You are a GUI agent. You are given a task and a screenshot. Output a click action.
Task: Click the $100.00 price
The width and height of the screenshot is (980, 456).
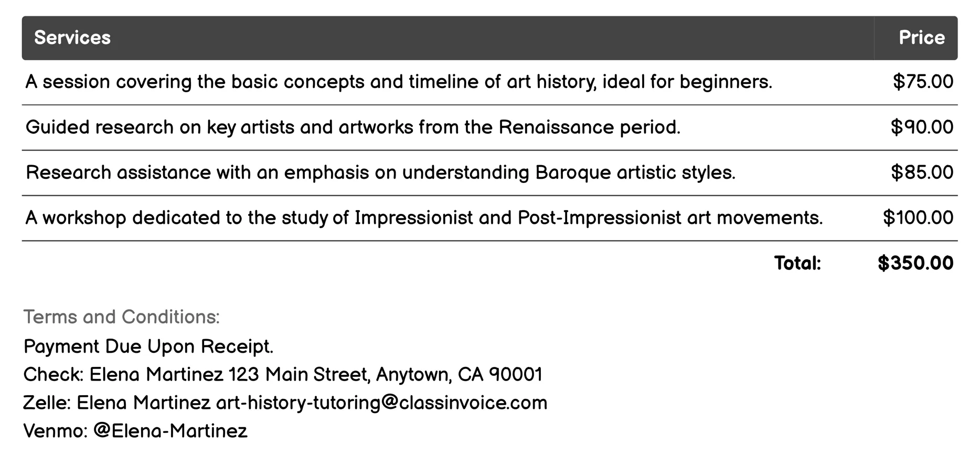pos(918,218)
